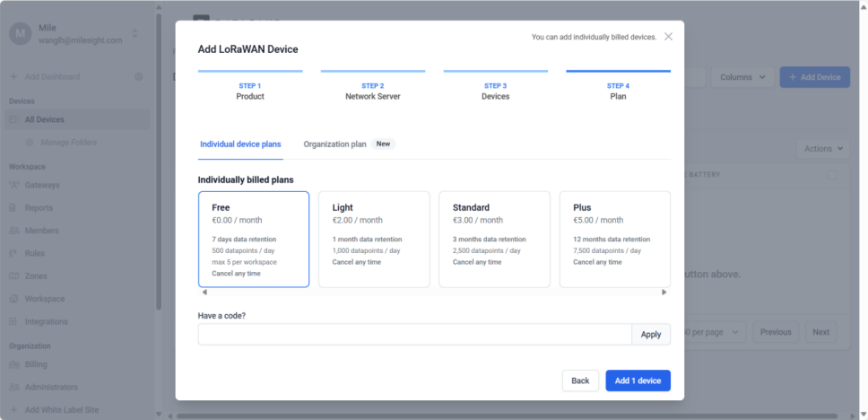This screenshot has height=420, width=868.
Task: Click the Previous pagination button
Action: (776, 332)
